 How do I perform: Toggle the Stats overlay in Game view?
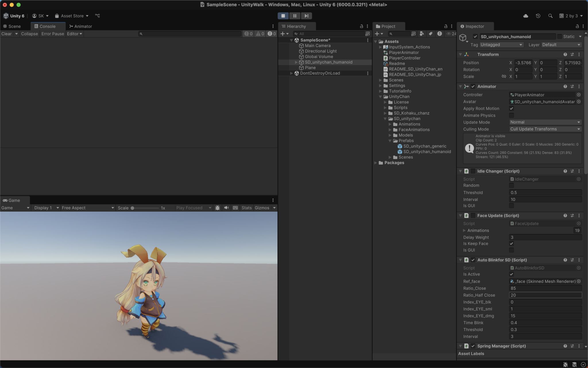[x=246, y=208]
